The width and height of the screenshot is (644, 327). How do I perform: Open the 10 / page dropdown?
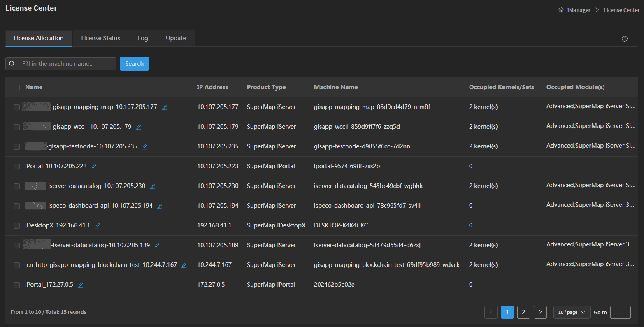pyautogui.click(x=572, y=312)
